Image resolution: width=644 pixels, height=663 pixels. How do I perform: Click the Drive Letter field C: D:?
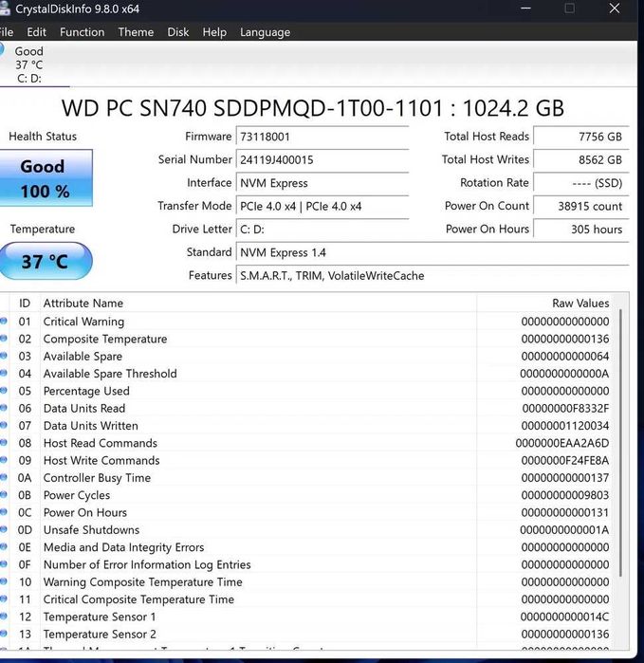point(322,230)
